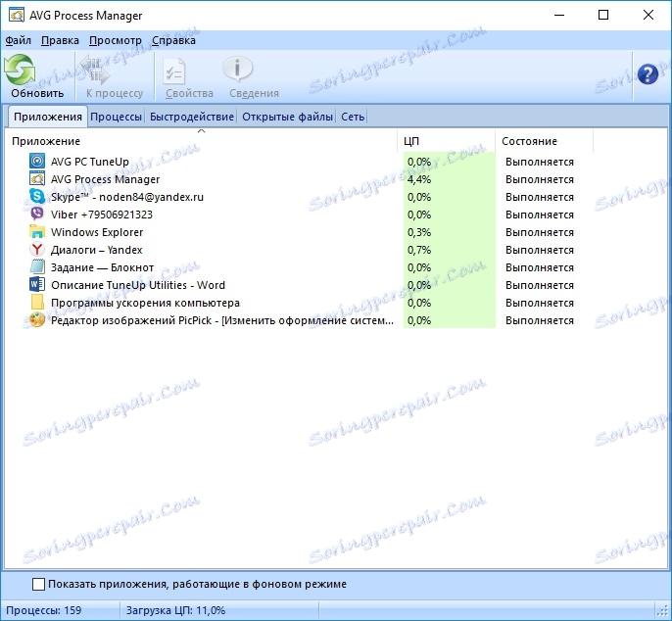Switch to the Открытые файлы tab

point(287,117)
